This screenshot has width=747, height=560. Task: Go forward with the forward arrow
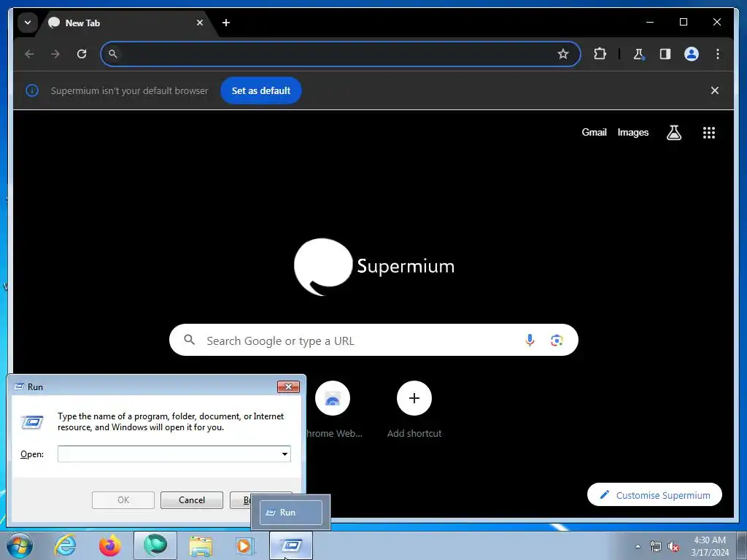pos(55,54)
